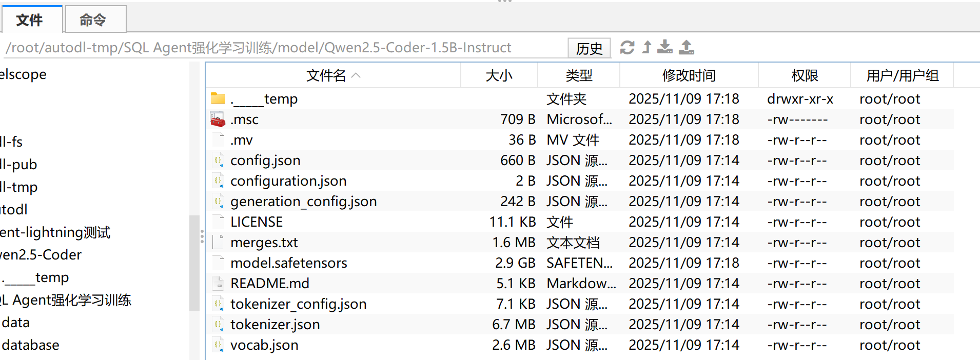
Task: Select the config.json file name
Action: (x=265, y=160)
